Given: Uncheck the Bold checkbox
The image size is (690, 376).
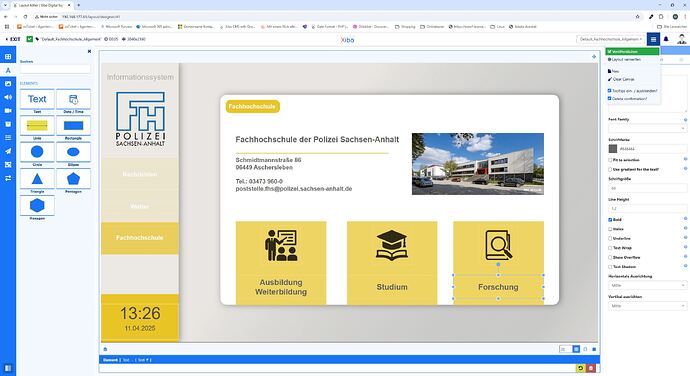Looking at the screenshot, I should tap(610, 220).
